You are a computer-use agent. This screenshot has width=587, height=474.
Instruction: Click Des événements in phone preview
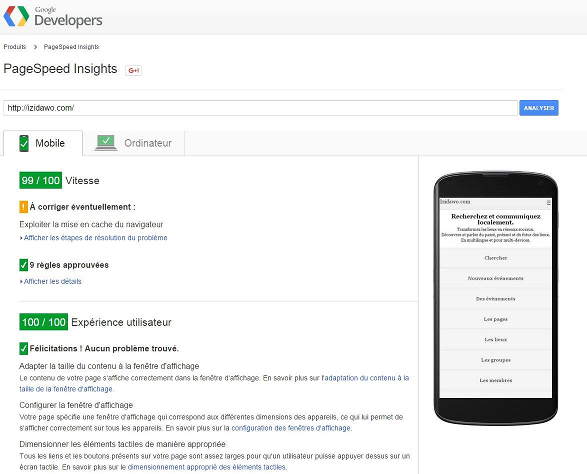(496, 299)
